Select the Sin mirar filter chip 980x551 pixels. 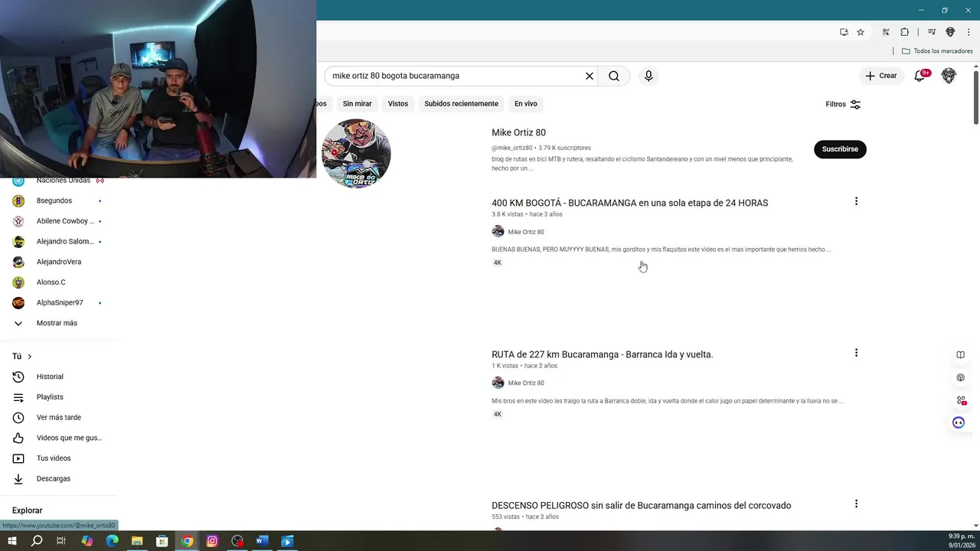pyautogui.click(x=358, y=103)
